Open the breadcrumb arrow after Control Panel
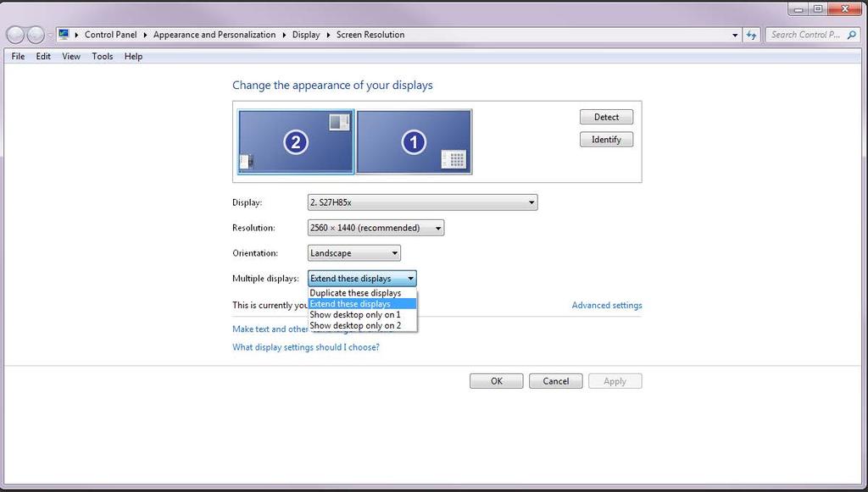 click(145, 35)
